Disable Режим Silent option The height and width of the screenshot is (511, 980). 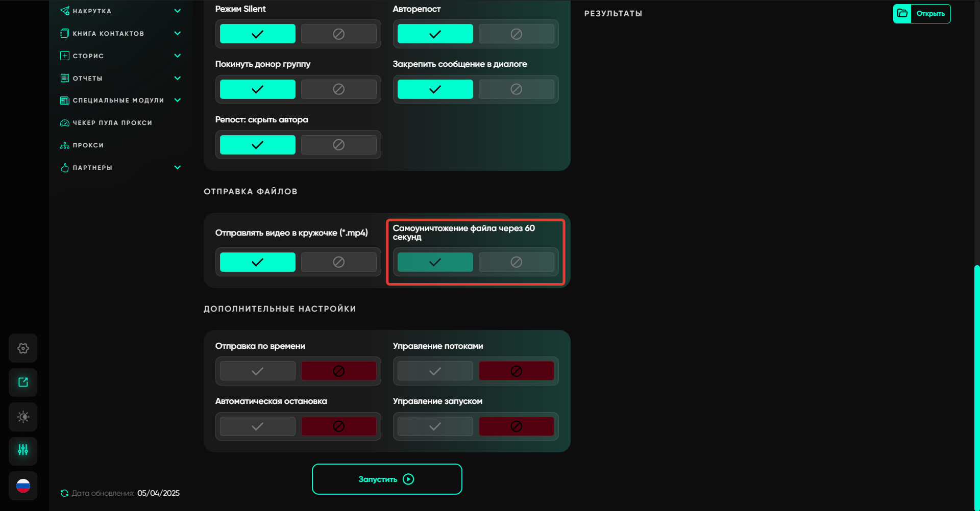tap(338, 34)
